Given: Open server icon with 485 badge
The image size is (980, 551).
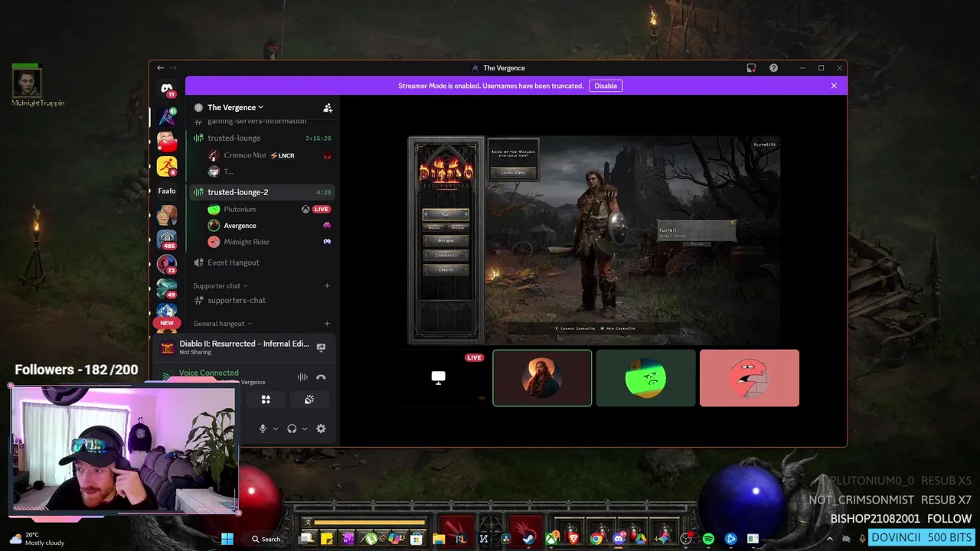Looking at the screenshot, I should (167, 240).
